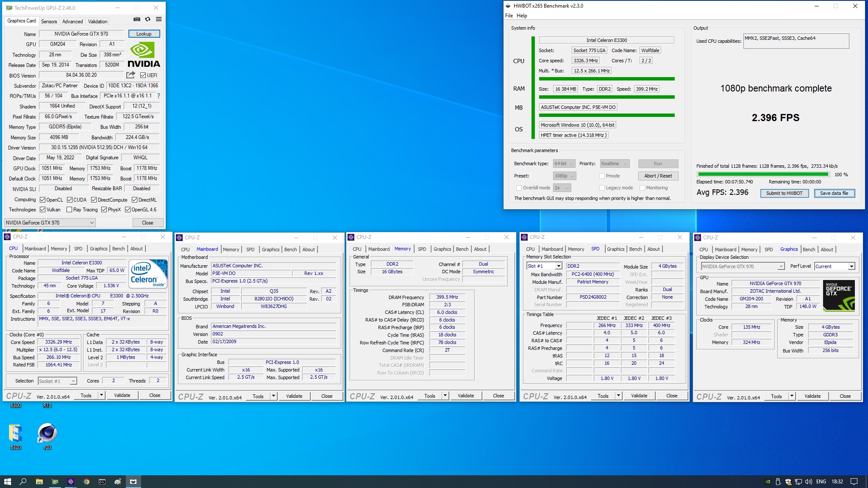Image resolution: width=868 pixels, height=488 pixels.
Task: Open the Windows Start menu
Action: pyautogui.click(x=7, y=482)
